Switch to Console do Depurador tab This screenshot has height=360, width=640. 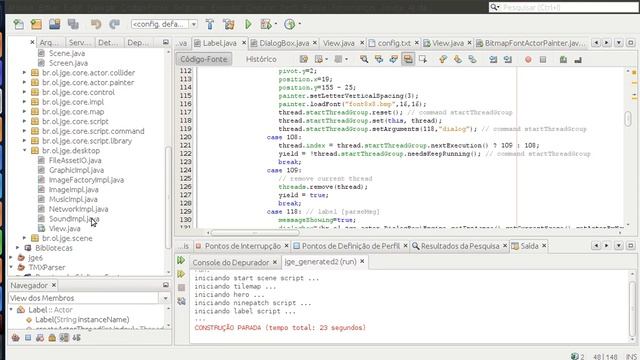tap(231, 262)
